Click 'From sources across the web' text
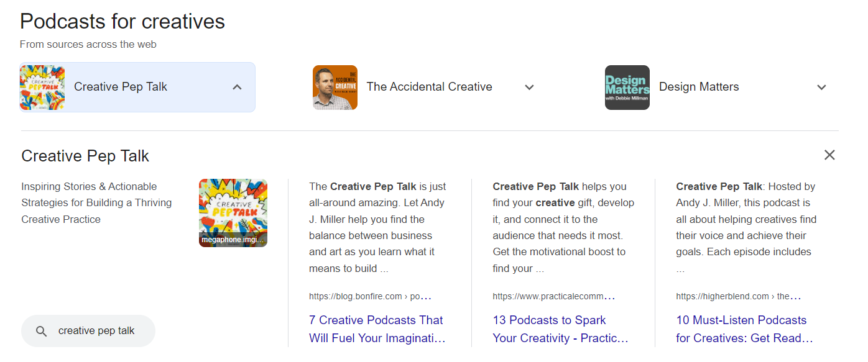The width and height of the screenshot is (868, 362). (x=88, y=45)
